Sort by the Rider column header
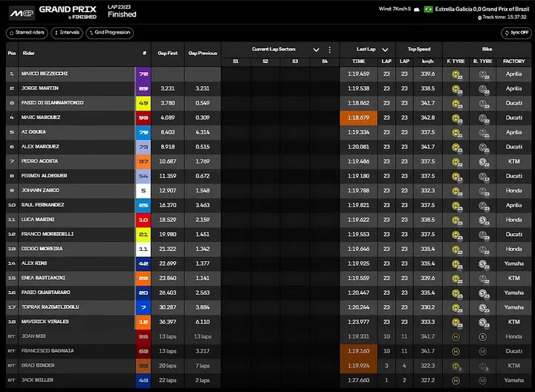The image size is (535, 392). coord(28,53)
